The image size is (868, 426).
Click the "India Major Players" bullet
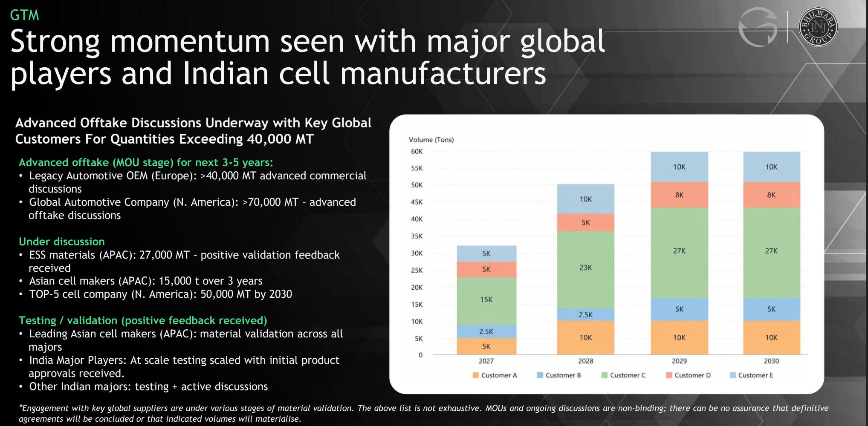[179, 366]
